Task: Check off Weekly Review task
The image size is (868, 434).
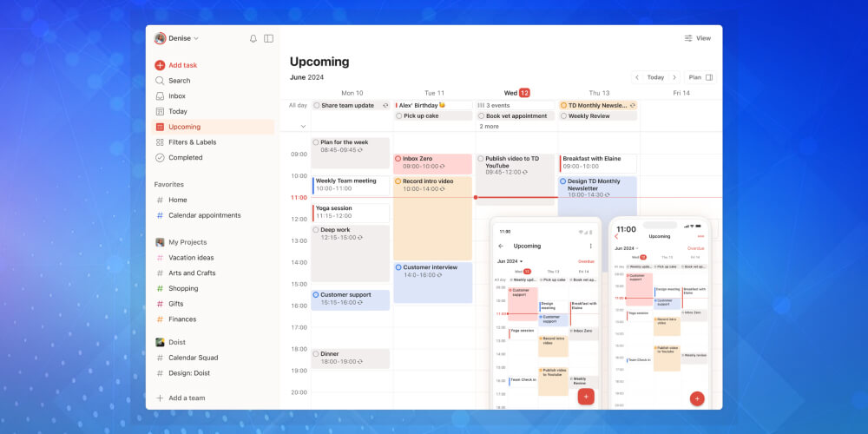Action: (x=563, y=116)
